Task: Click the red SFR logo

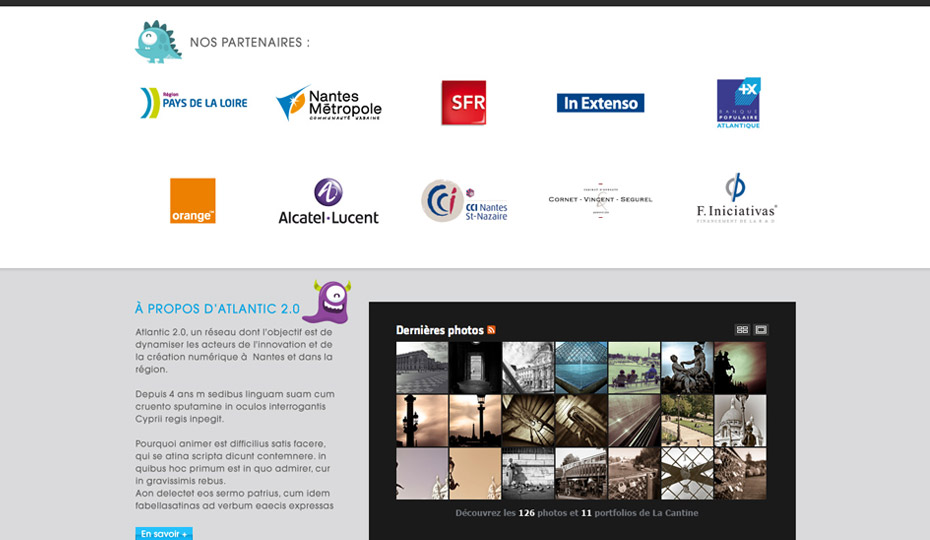Action: [464, 103]
